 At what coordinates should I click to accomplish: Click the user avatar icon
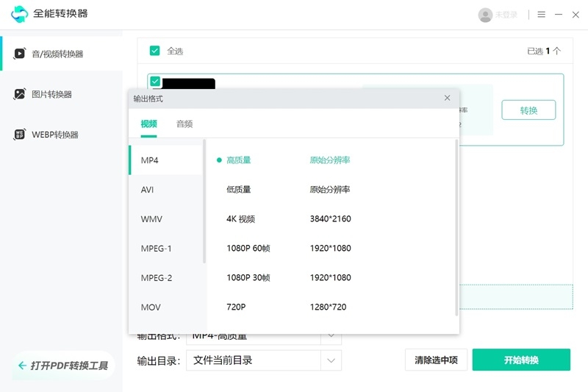(x=485, y=15)
